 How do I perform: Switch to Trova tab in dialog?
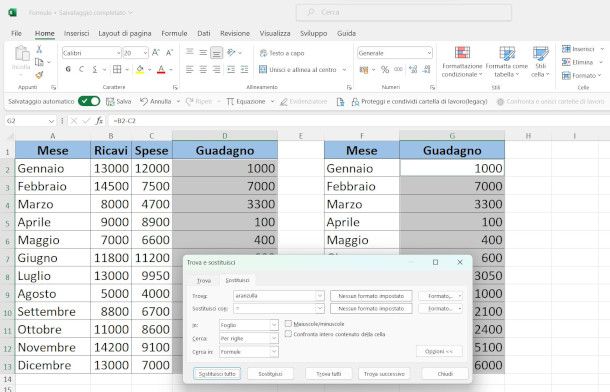(203, 280)
